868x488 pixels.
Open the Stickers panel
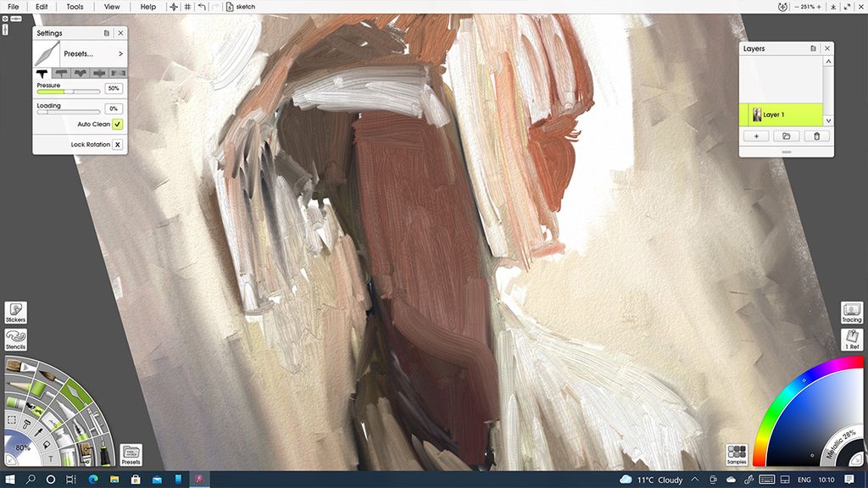click(14, 313)
